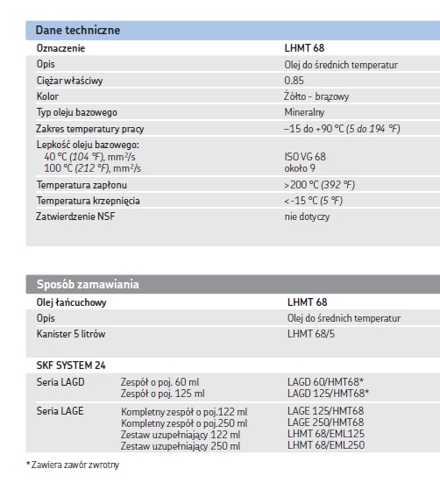The image size is (440, 504).
Task: Click the 'Kanister 5 litrów' label
Action: [71, 334]
